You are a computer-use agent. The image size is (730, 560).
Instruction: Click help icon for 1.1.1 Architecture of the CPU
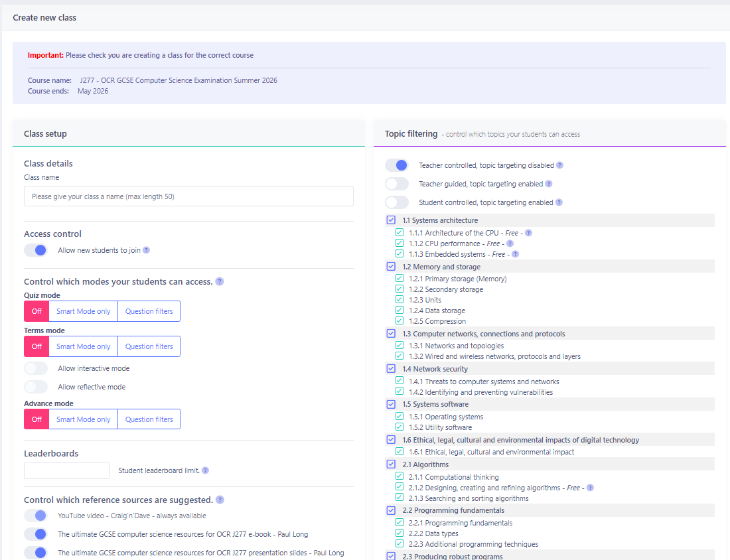pos(528,233)
